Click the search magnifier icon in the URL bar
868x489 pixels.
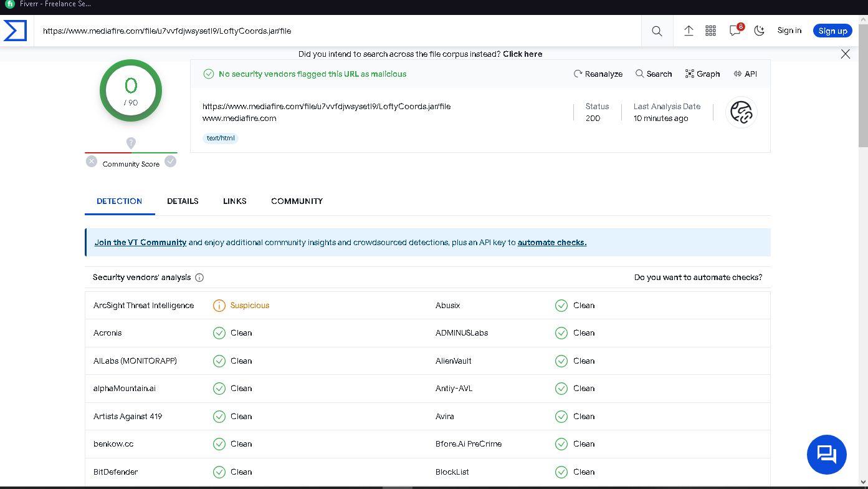[657, 31]
